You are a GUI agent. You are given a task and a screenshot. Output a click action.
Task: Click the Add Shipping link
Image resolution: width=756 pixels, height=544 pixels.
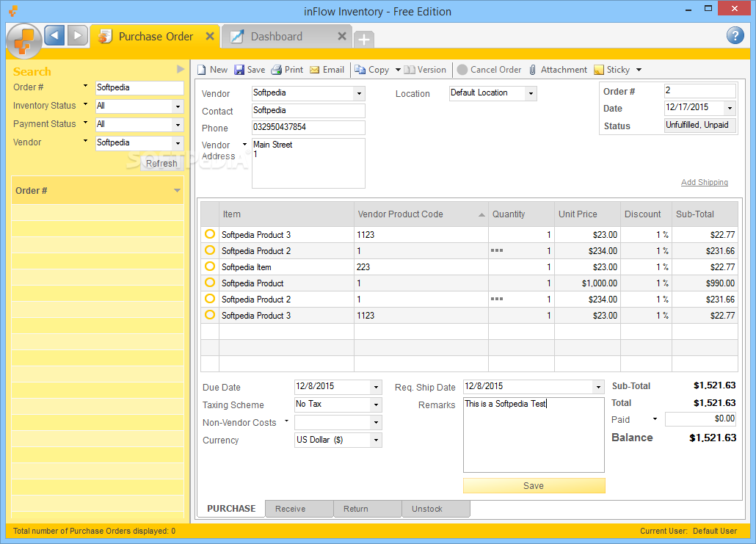click(x=705, y=182)
